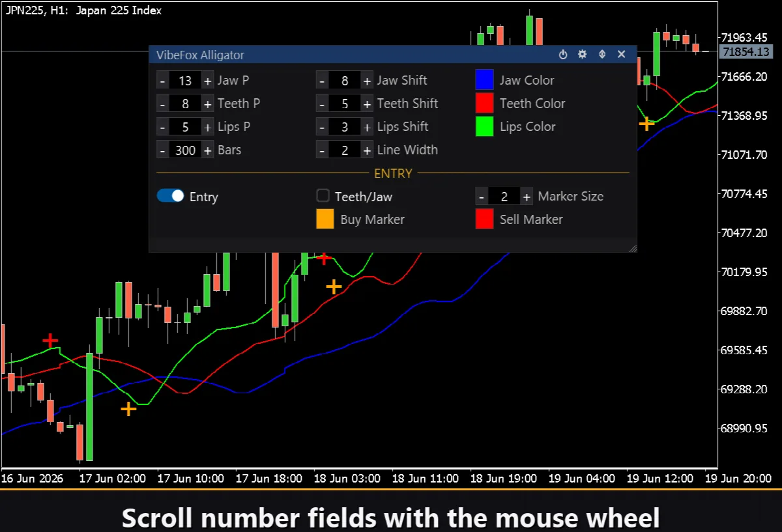Decrease the Bars count

click(x=162, y=150)
